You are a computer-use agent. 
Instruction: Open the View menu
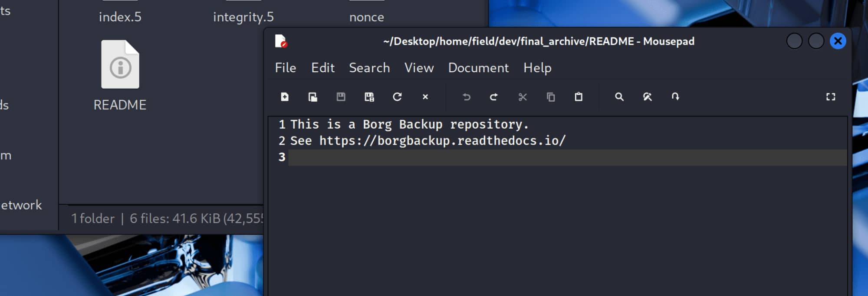[419, 68]
